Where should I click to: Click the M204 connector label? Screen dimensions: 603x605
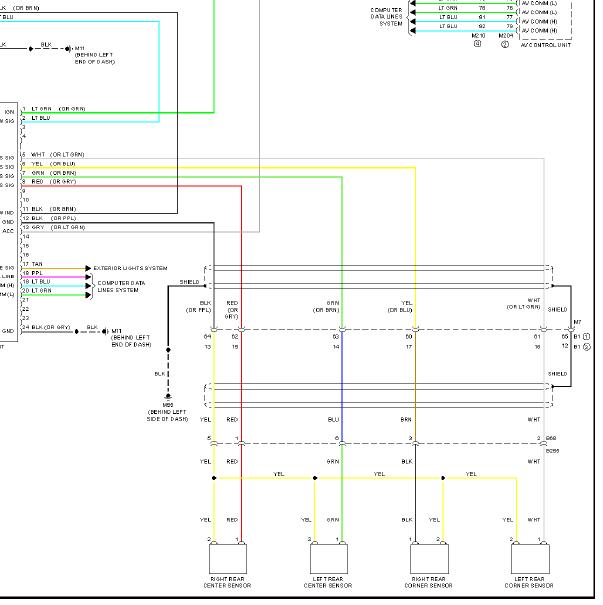(x=506, y=35)
